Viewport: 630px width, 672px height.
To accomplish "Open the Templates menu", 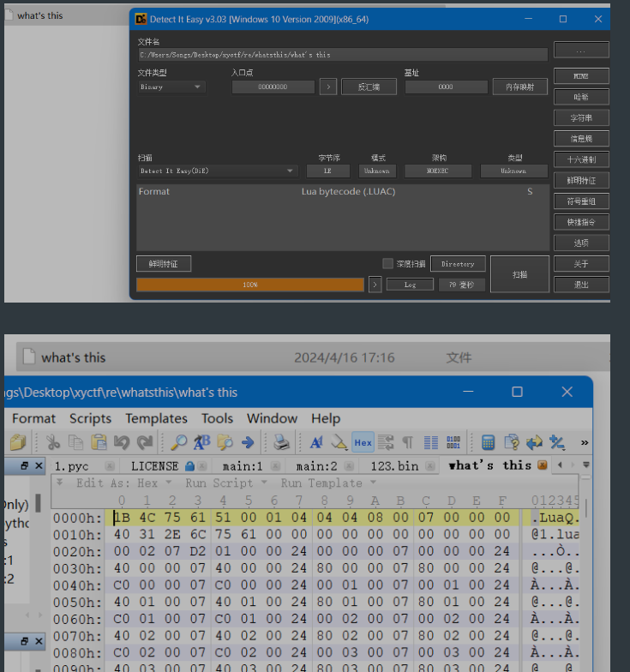I will tap(156, 418).
